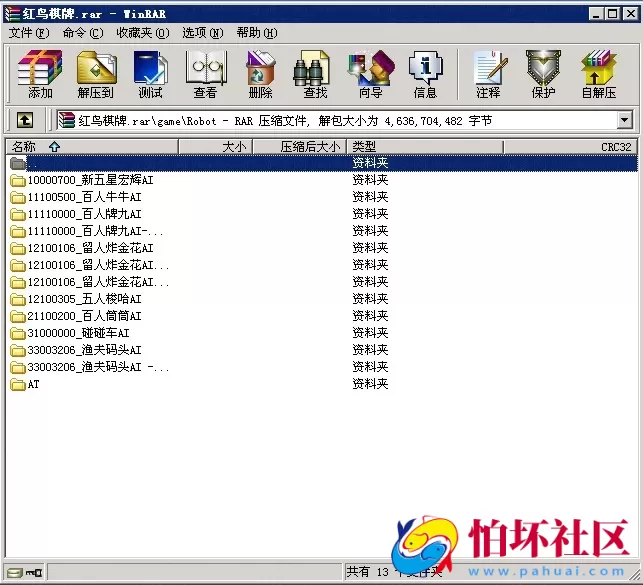Click the archive path text field
Image resolution: width=643 pixels, height=585 pixels.
[x=336, y=121]
